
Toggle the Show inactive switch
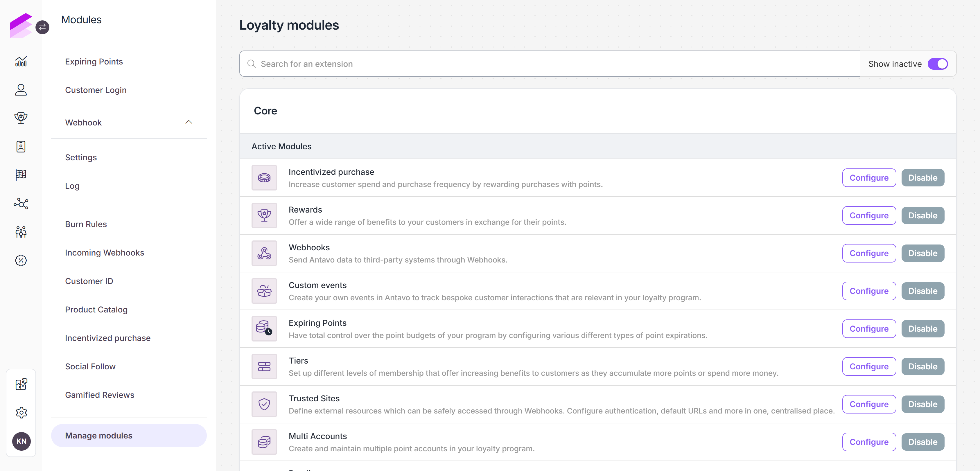click(937, 64)
